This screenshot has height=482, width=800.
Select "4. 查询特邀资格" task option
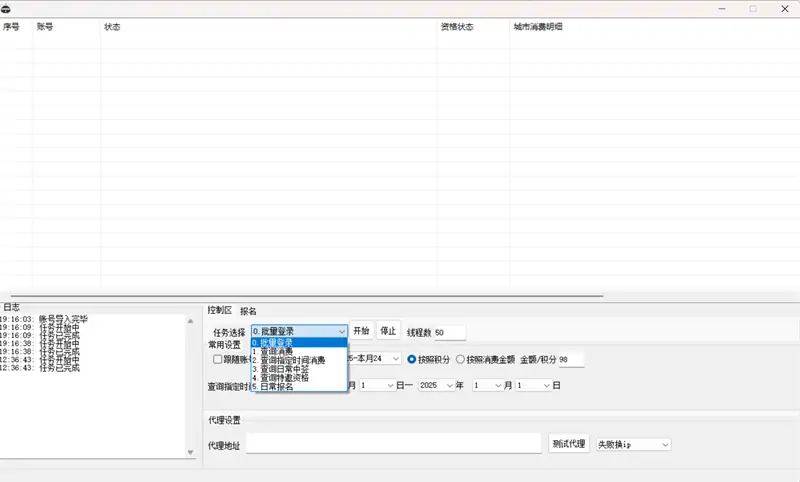281,378
